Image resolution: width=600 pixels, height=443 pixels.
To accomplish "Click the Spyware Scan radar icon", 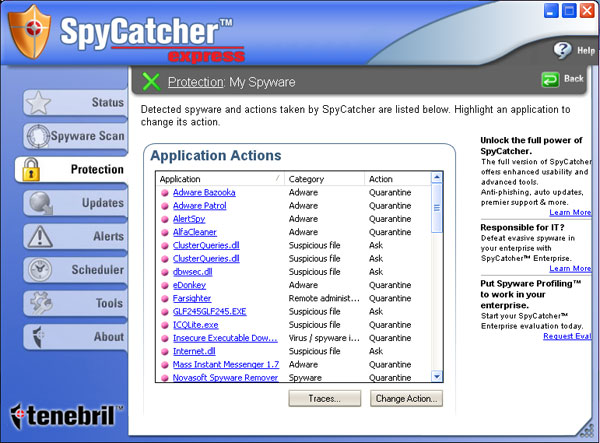I will (38, 136).
